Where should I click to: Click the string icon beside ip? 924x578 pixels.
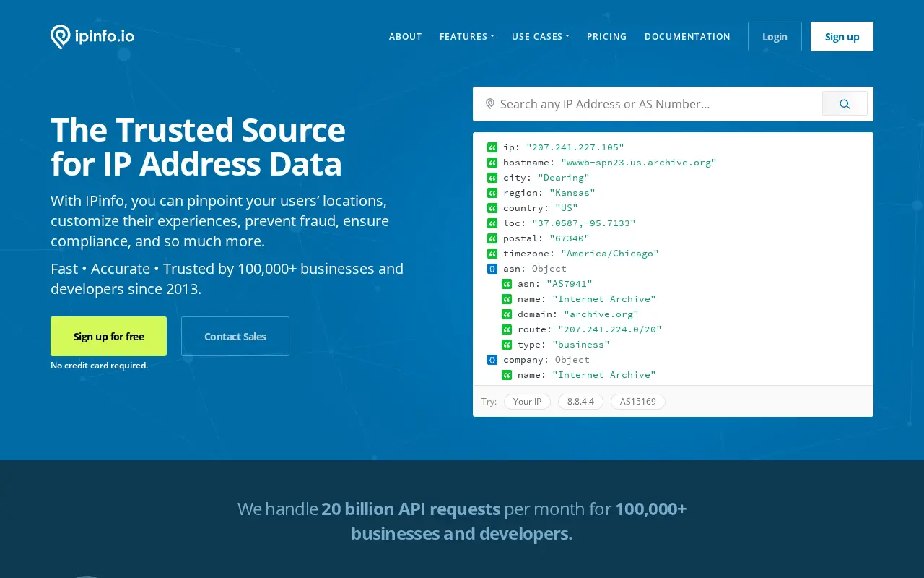coord(492,147)
